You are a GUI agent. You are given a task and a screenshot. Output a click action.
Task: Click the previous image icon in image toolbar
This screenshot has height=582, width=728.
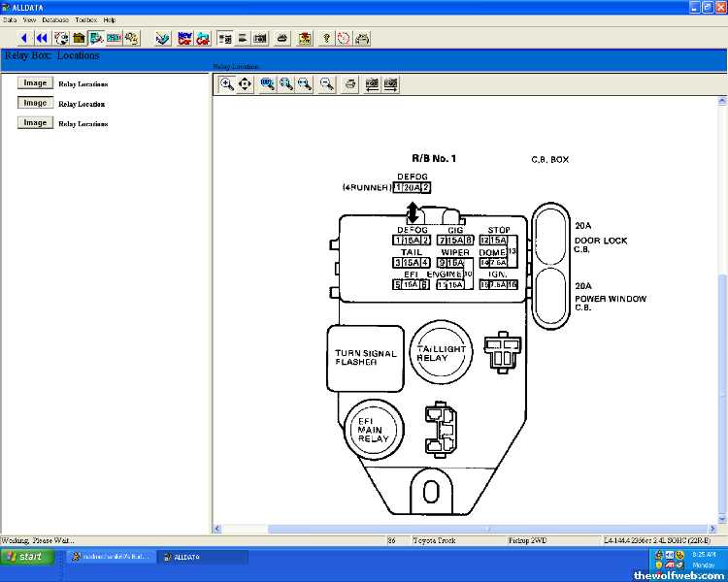pos(372,84)
